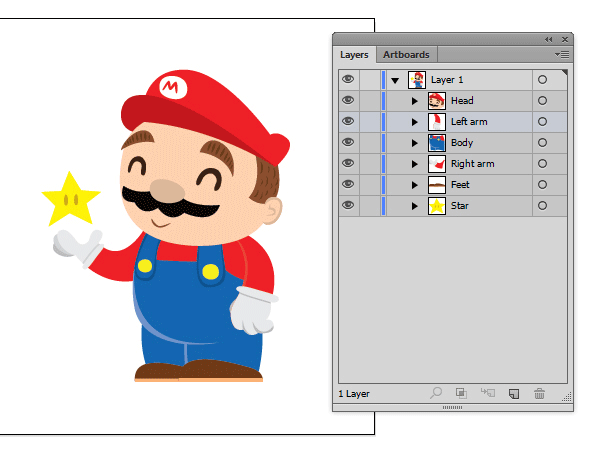Expand the Left arm sublayer
This screenshot has height=456, width=600.
(415, 122)
